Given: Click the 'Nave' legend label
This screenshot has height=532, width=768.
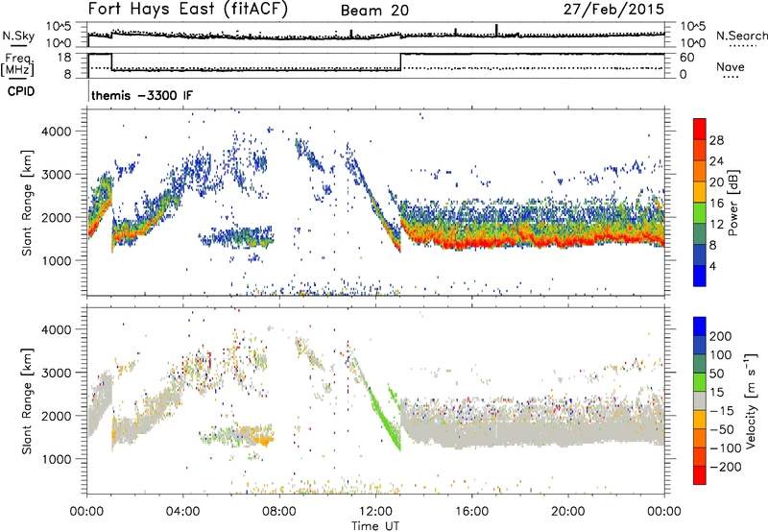Looking at the screenshot, I should 730,66.
